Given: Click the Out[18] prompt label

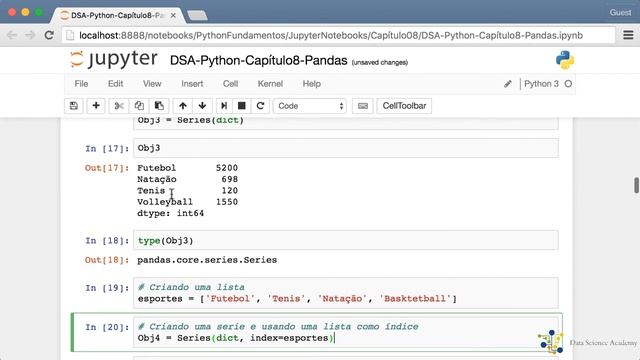Looking at the screenshot, I should (107, 260).
